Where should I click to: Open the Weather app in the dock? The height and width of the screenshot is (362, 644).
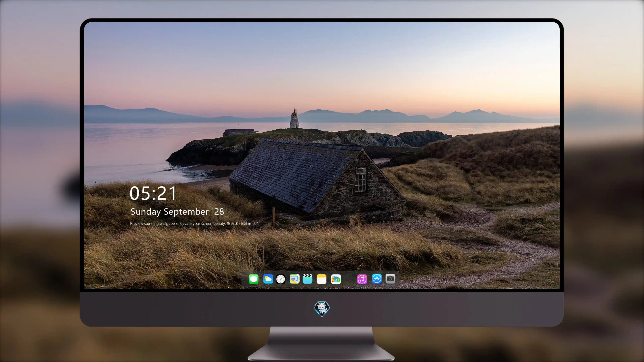coord(268,279)
